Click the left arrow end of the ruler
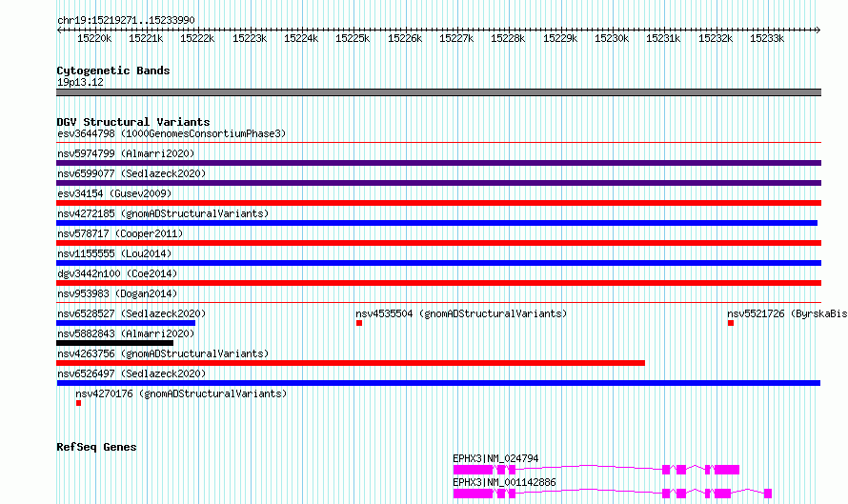The width and height of the screenshot is (848, 504). coord(59,30)
